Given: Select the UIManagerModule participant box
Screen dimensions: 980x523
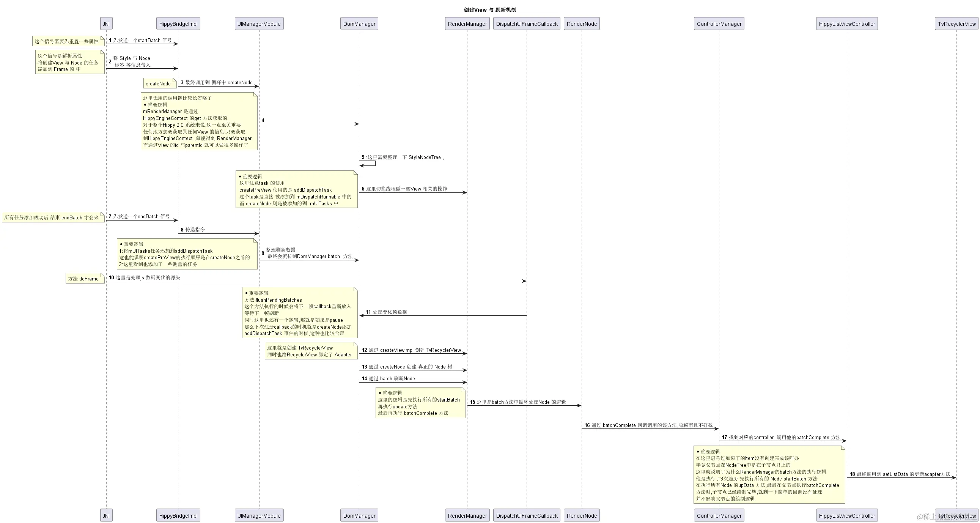Looking at the screenshot, I should [259, 24].
